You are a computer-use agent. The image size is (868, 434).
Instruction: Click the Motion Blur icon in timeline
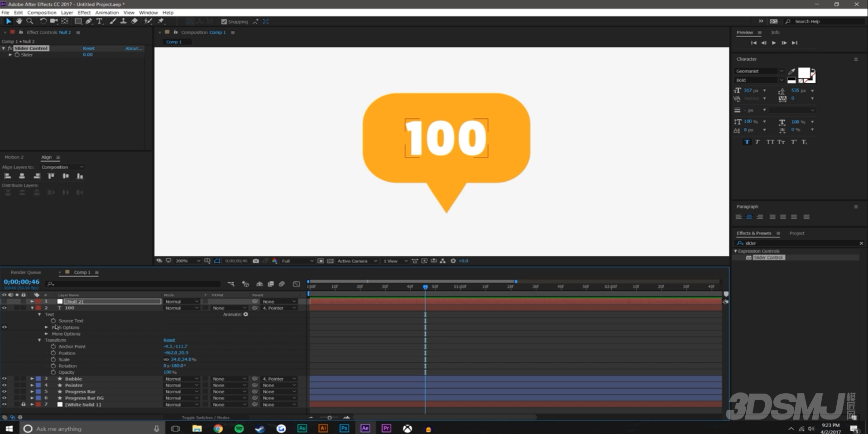(282, 284)
